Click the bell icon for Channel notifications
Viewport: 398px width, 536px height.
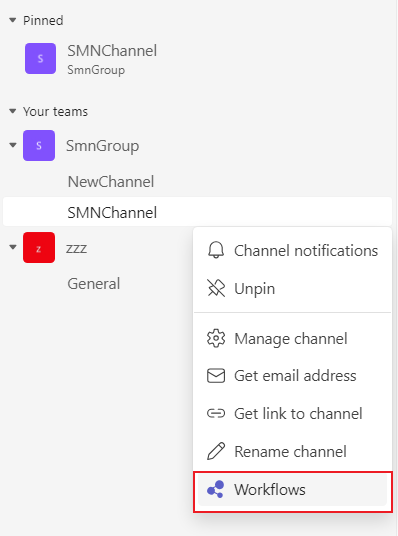216,250
